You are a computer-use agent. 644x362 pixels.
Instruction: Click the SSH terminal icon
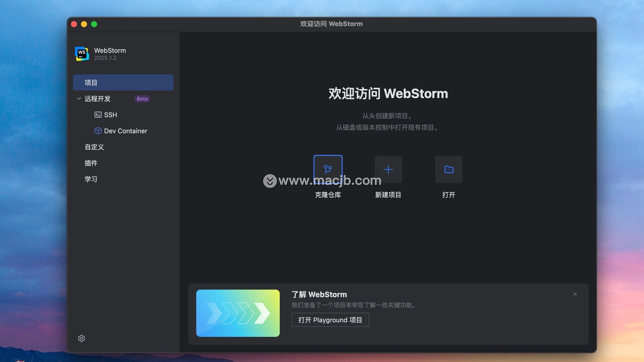[98, 115]
